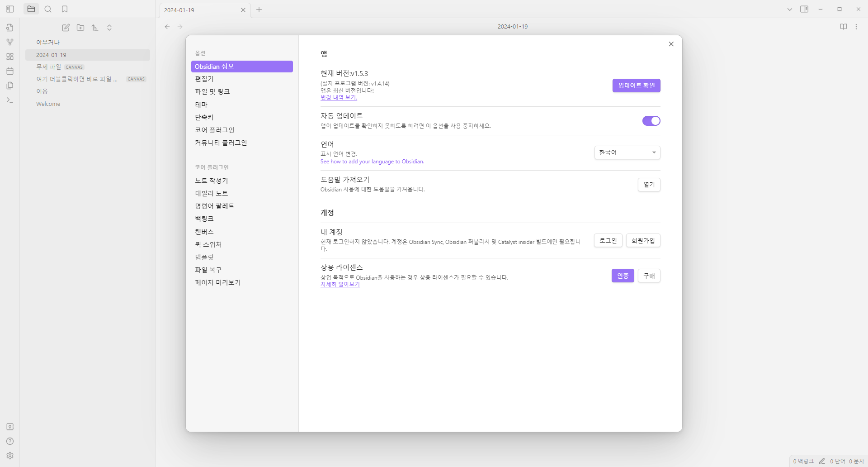Screen dimensions: 868x467
Task: Select the Welcome note in explorer
Action: [x=88, y=104]
